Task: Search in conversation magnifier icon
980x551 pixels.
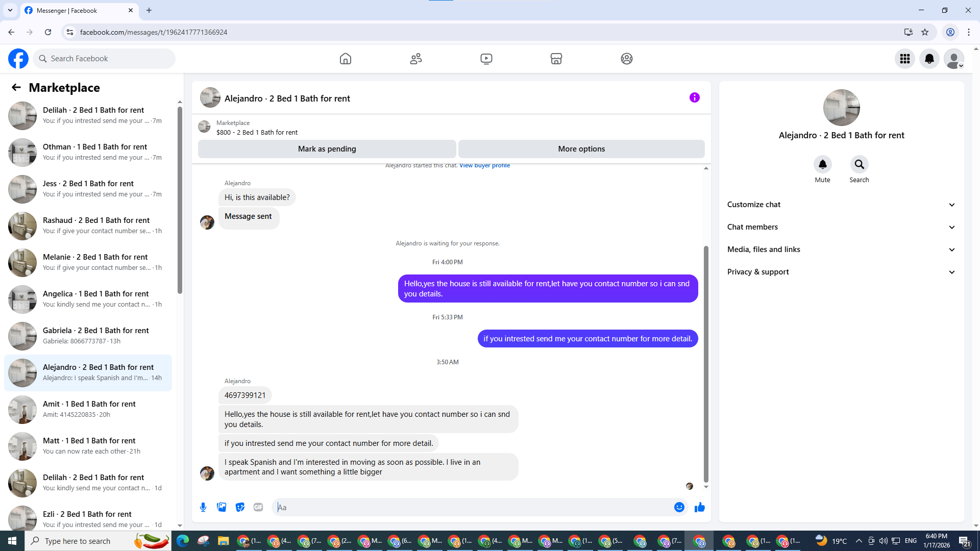Action: (859, 164)
